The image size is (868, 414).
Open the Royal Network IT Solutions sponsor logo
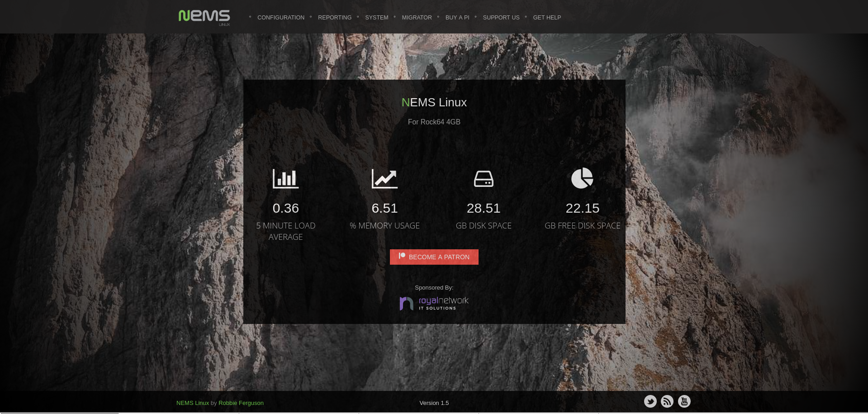coord(434,303)
